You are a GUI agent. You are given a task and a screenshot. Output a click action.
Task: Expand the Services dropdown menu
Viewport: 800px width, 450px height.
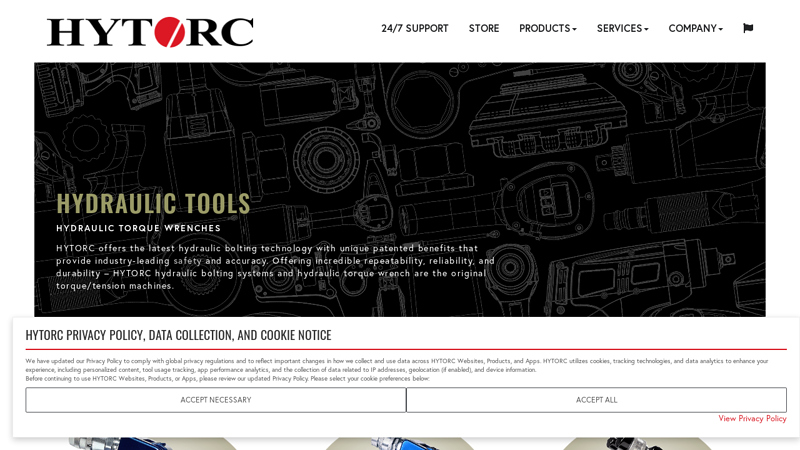click(x=622, y=29)
